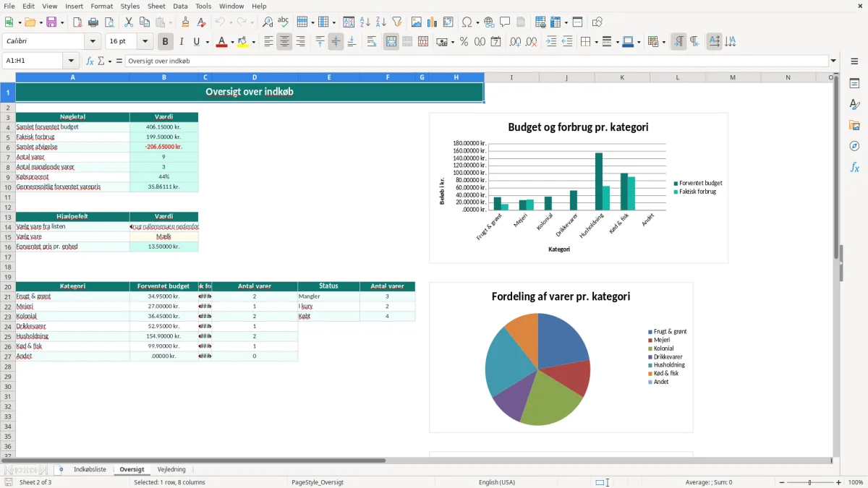Click the formula input line

[x=476, y=61]
